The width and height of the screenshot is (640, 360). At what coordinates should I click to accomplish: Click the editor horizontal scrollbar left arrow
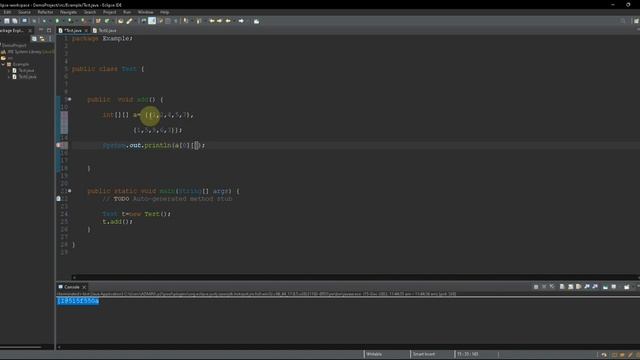[74, 278]
